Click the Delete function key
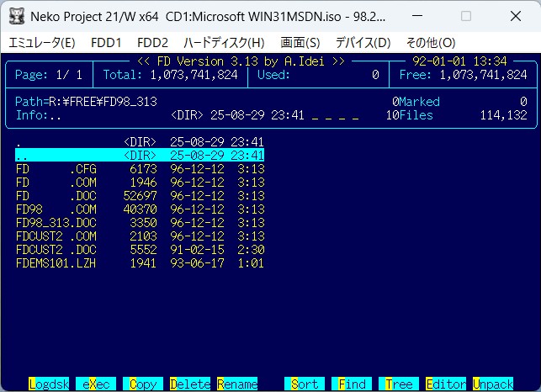Screen dimensions: 541x392 190,384
